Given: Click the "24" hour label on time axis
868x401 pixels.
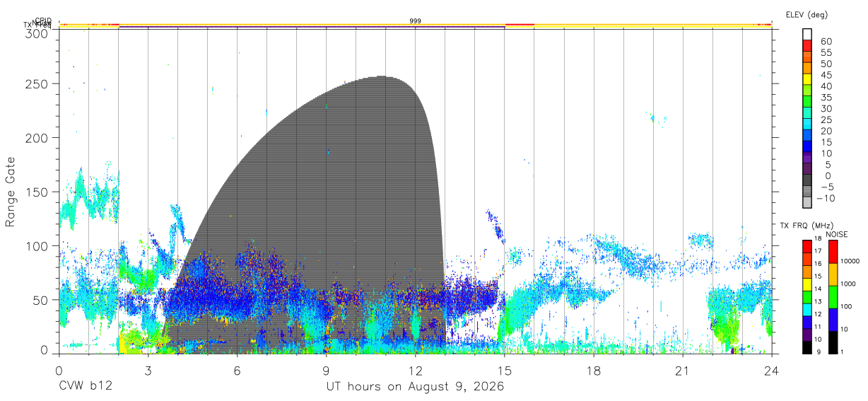Looking at the screenshot, I should [771, 370].
